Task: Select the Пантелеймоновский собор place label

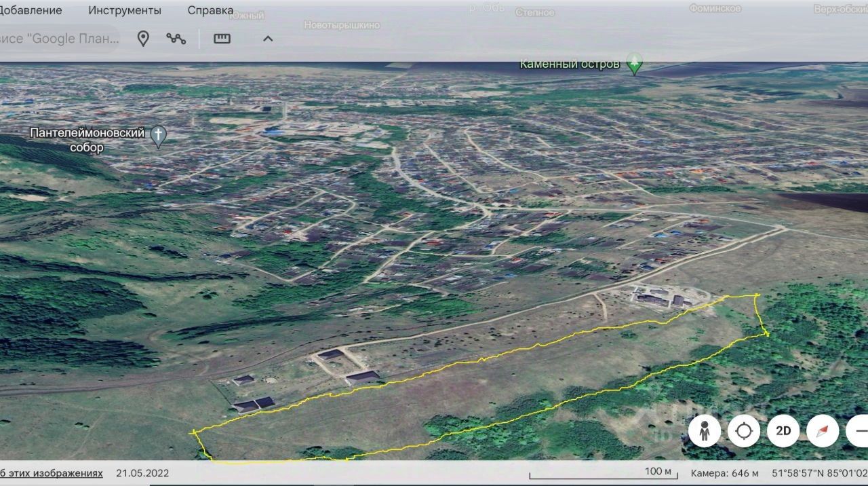Action: click(x=87, y=140)
